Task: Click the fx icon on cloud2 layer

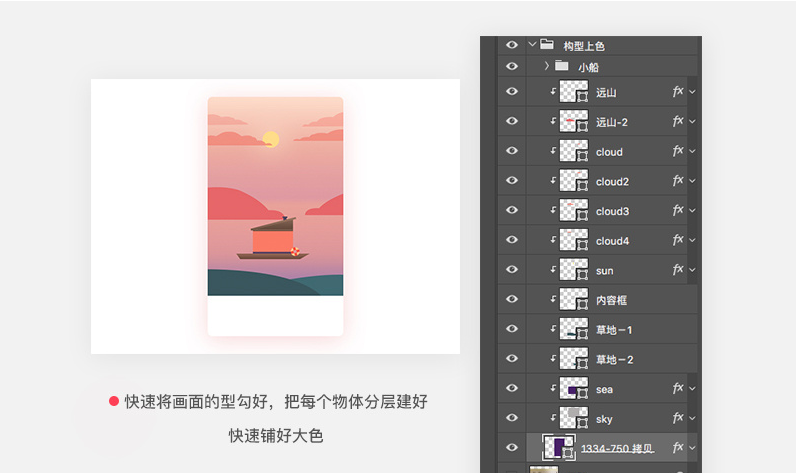Action: (x=678, y=180)
